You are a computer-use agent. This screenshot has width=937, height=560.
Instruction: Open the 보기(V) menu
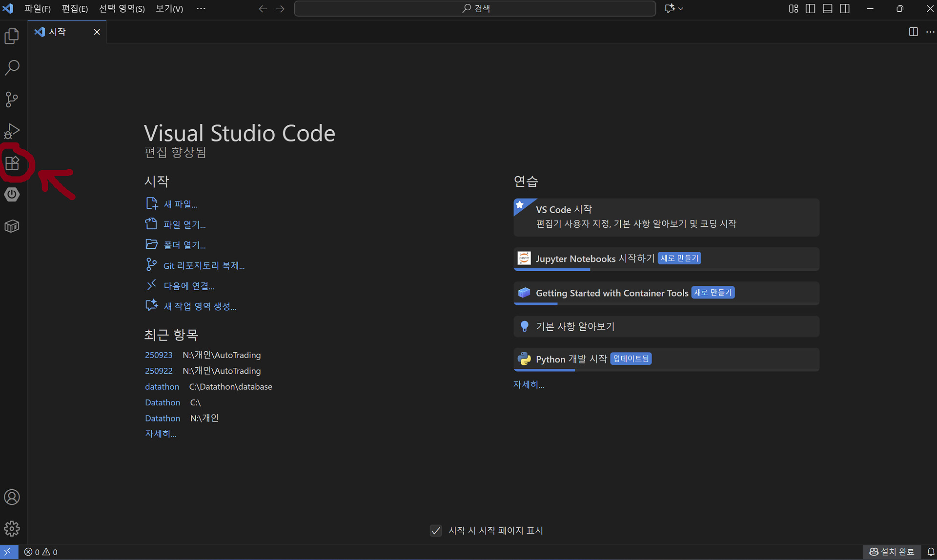[x=169, y=9]
